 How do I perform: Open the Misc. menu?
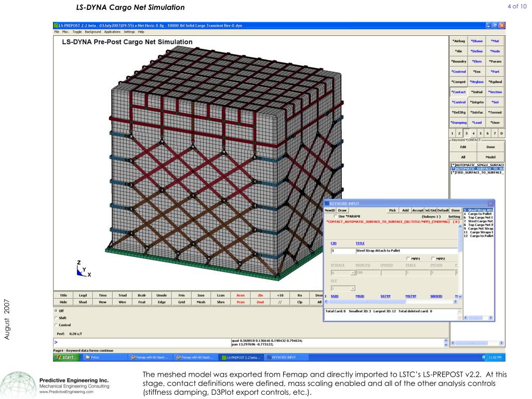(x=65, y=32)
